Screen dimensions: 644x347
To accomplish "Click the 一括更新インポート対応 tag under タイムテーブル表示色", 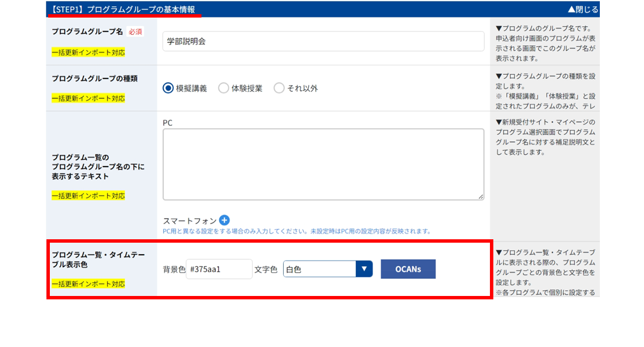I will (x=88, y=283).
